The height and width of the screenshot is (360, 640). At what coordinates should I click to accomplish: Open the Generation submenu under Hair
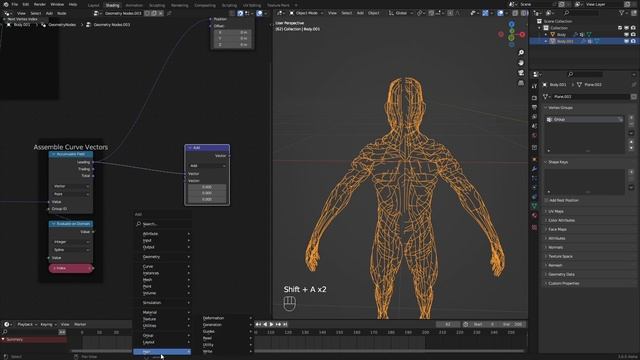coord(227,324)
